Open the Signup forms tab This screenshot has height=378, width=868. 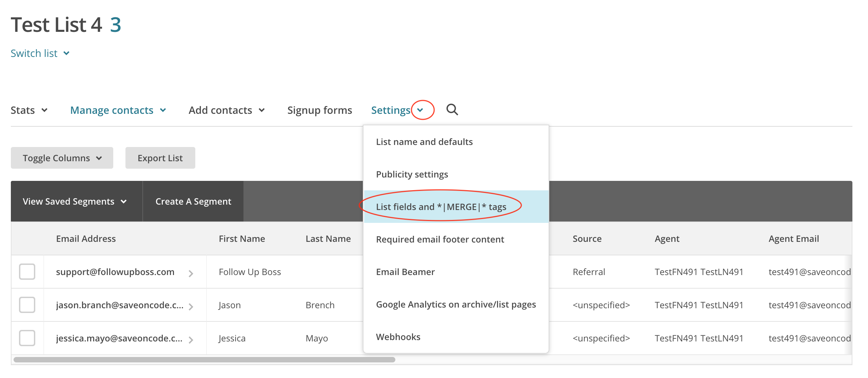tap(319, 110)
